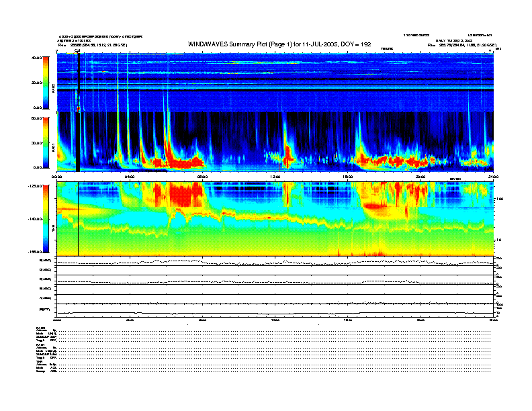
Task: Click the black calibration band in RAD1
Action: (78, 142)
